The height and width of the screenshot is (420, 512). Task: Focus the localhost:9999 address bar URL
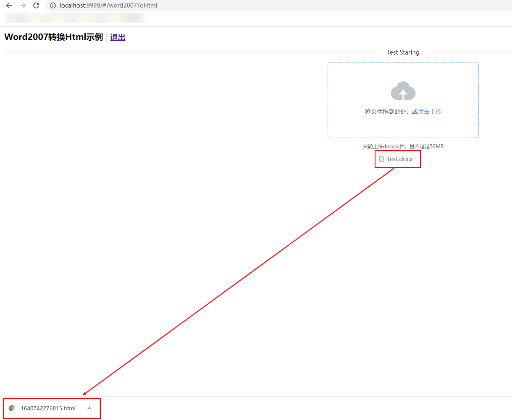click(x=108, y=5)
